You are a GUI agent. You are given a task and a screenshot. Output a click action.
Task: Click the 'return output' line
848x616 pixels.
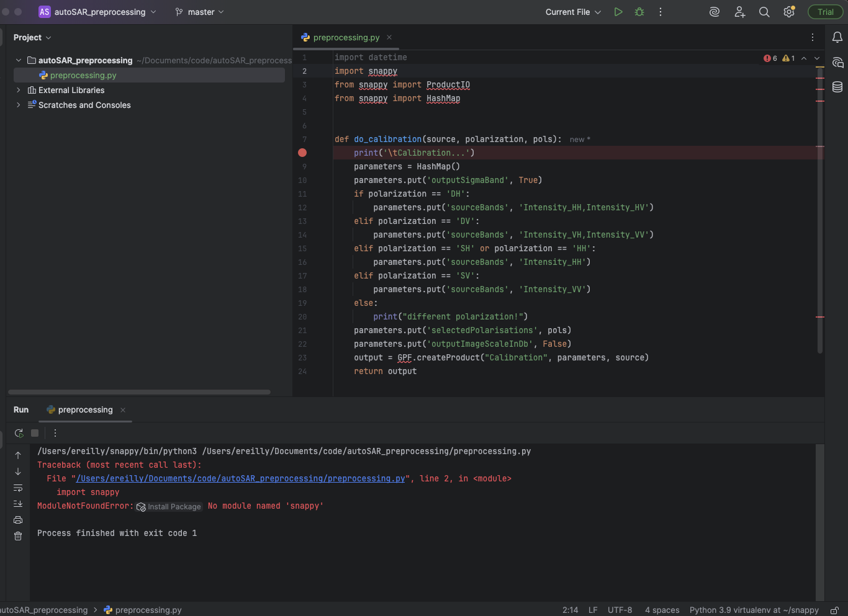[385, 371]
